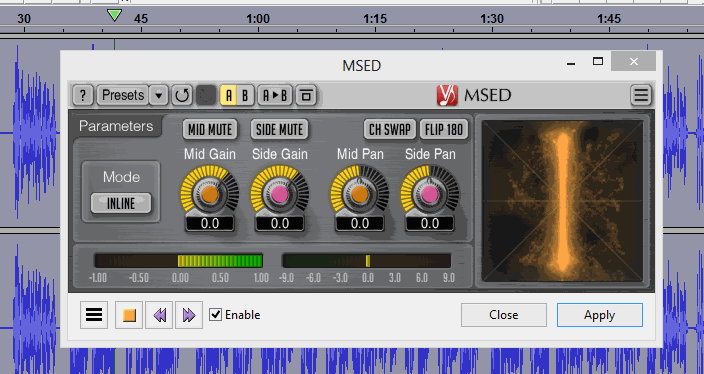Open the effect manage menu with three lines
704x374 pixels.
pos(94,315)
